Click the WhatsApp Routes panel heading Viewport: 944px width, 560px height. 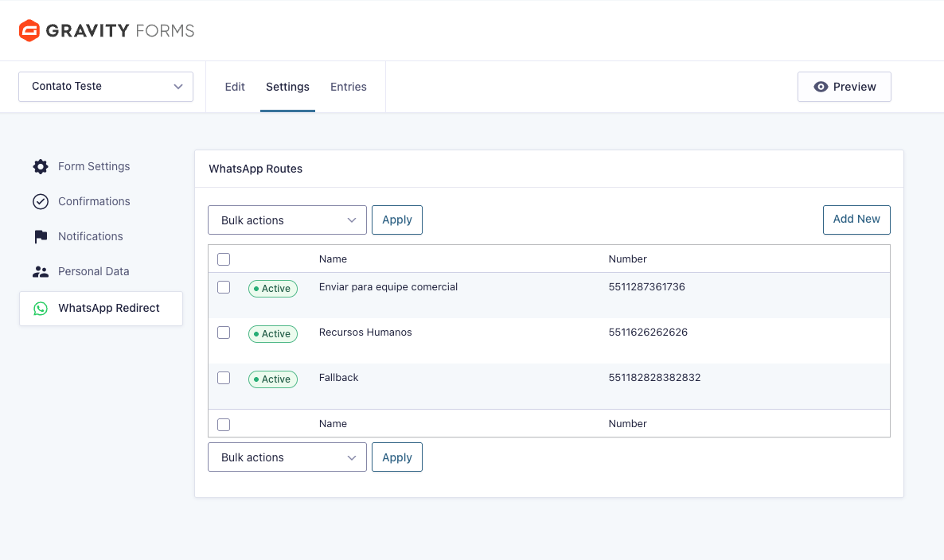coord(256,169)
